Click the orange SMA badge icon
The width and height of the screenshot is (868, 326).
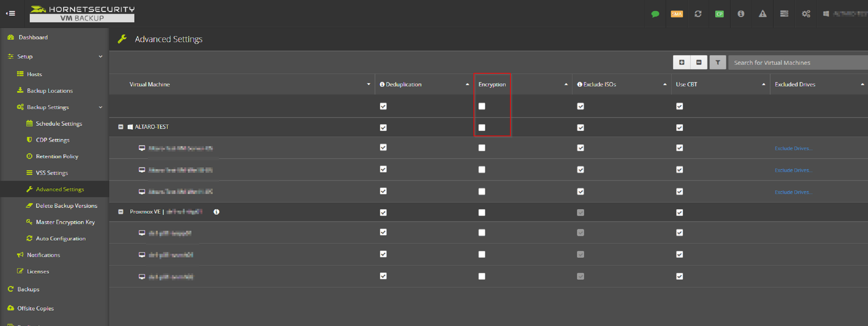click(x=677, y=14)
